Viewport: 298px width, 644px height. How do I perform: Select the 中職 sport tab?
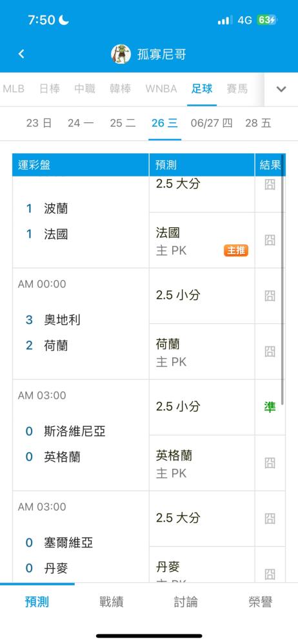(84, 89)
